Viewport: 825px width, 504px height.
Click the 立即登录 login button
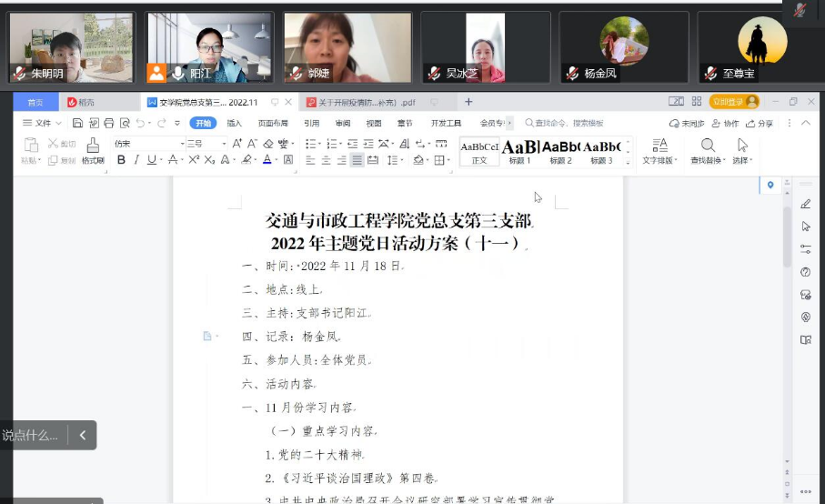[733, 102]
